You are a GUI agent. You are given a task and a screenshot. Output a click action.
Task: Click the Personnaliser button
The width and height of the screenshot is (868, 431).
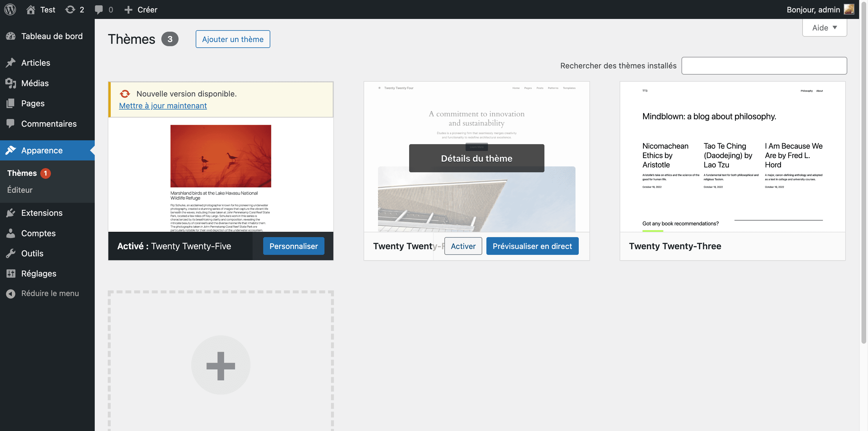point(293,246)
